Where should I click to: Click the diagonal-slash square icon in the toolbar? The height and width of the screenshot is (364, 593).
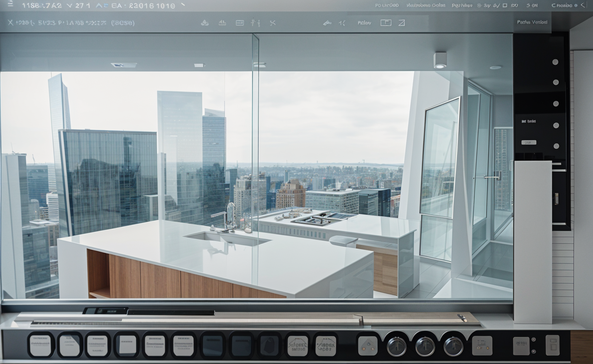(x=402, y=23)
